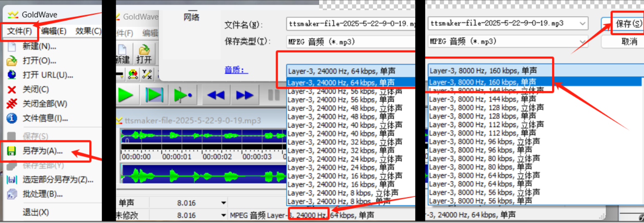The image size is (644, 223).
Task: Click the greyed 保存(S) entry in File menu
Action: point(35,137)
